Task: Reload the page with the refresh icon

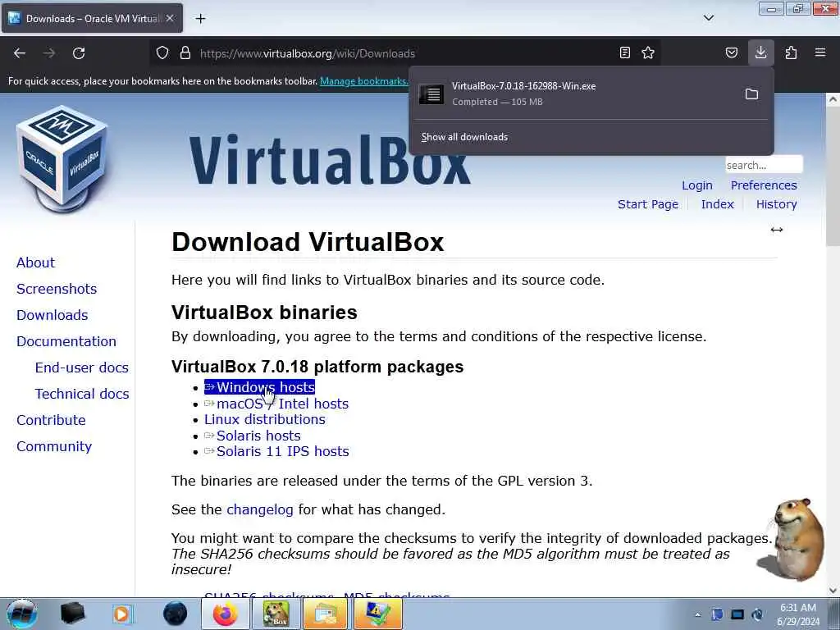Action: coord(79,53)
